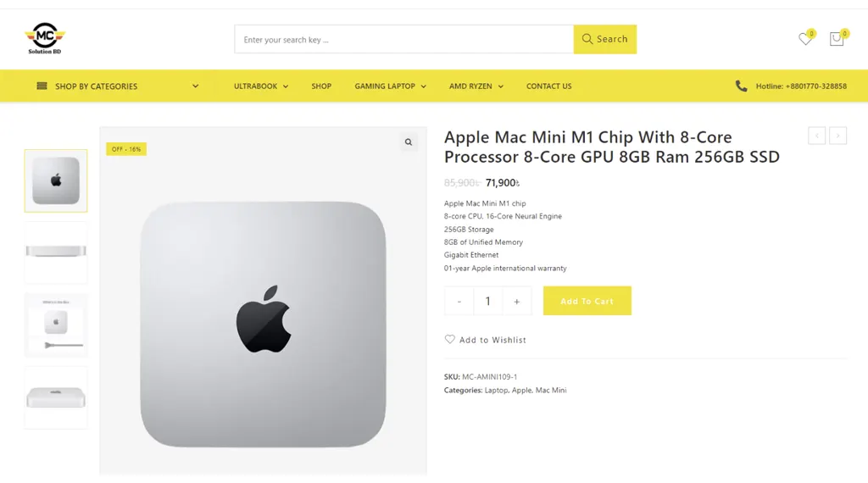Open the shopping cart icon
The height and width of the screenshot is (483, 868).
(837, 39)
